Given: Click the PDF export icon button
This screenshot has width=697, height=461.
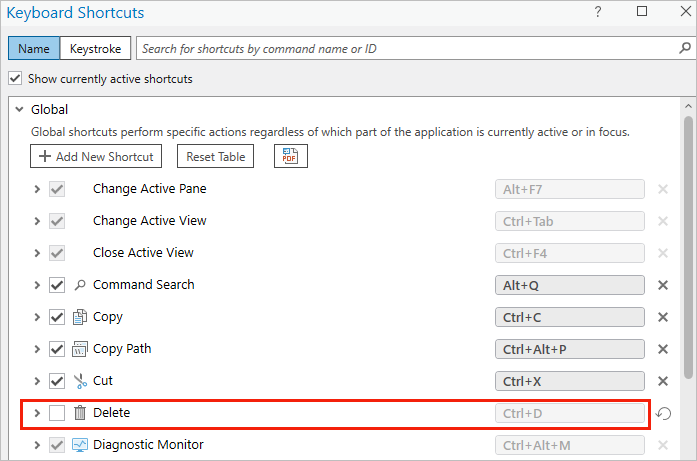Looking at the screenshot, I should 290,156.
